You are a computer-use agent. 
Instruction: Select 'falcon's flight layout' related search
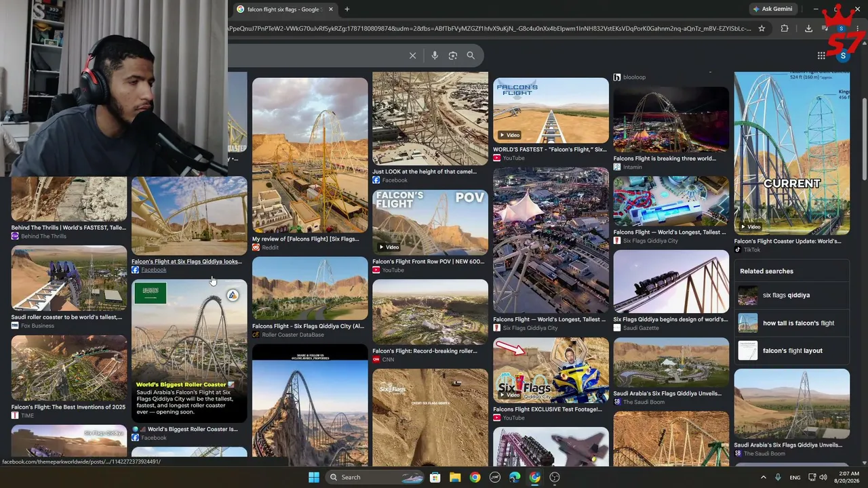[792, 350]
